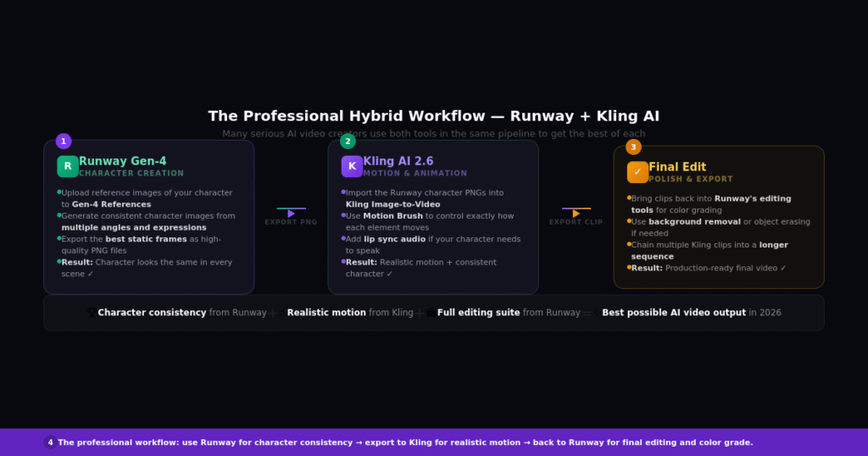Click bold text 'Motion Brush'
Viewport: 868px width, 456px height.
(393, 216)
